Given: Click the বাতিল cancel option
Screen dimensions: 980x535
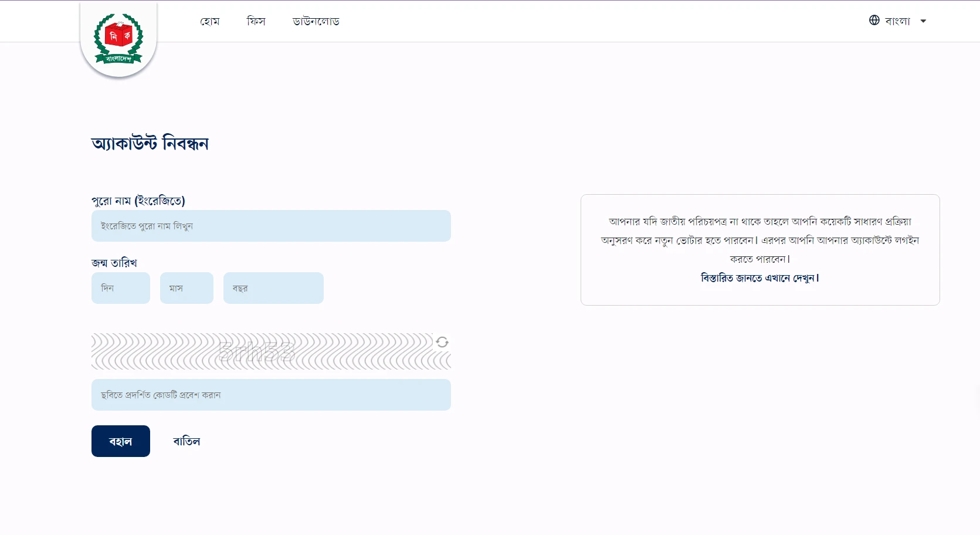Looking at the screenshot, I should [x=186, y=441].
